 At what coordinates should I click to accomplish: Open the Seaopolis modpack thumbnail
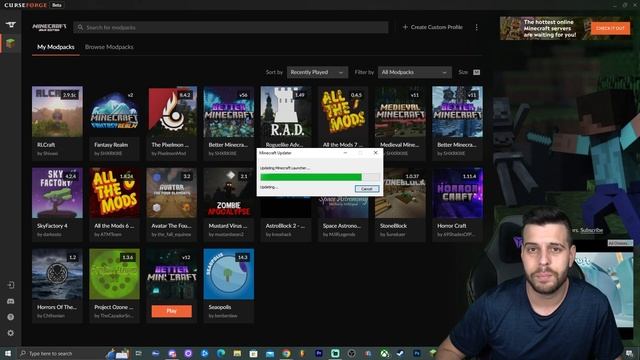pos(229,274)
